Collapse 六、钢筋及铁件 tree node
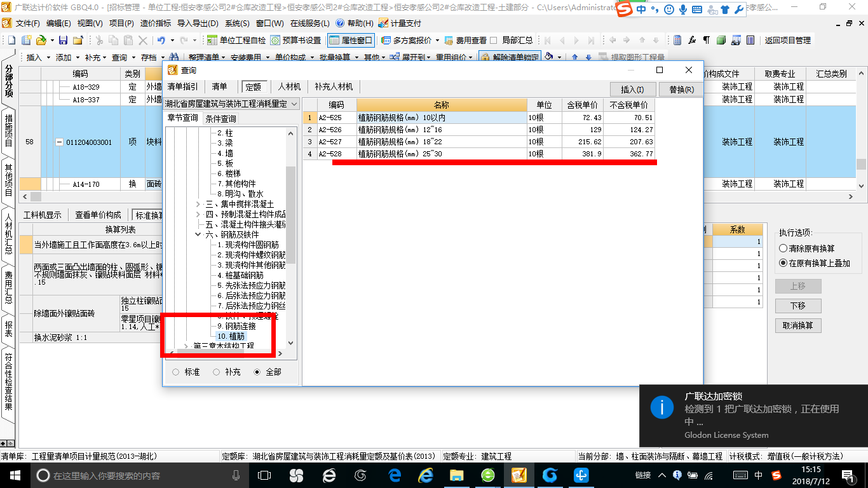 198,234
